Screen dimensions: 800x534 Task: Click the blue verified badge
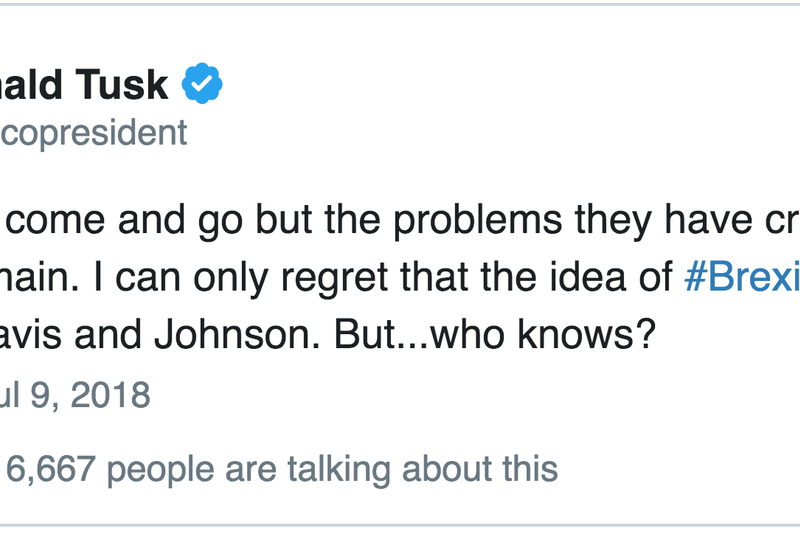pos(202,85)
